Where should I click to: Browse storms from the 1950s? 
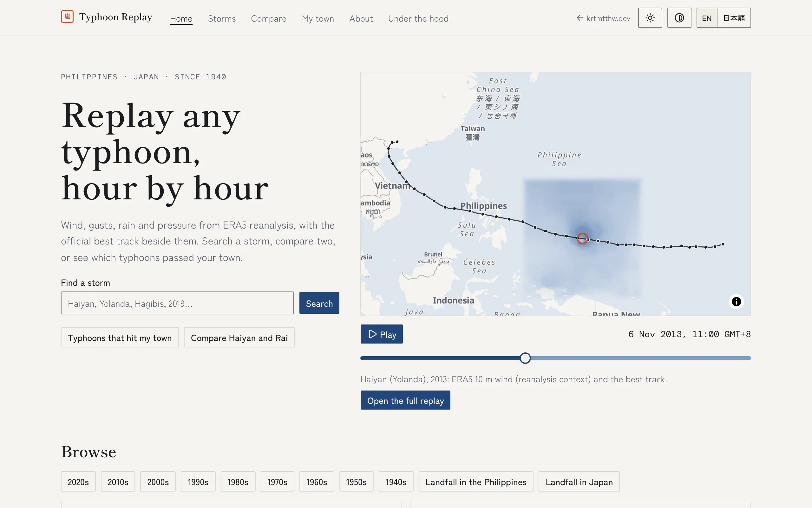(356, 481)
